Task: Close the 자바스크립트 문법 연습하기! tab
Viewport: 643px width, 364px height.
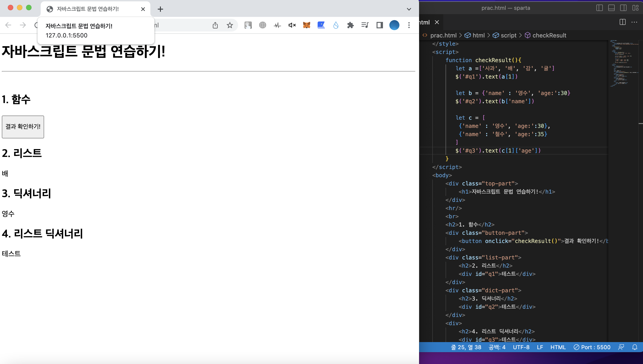Action: [x=143, y=9]
